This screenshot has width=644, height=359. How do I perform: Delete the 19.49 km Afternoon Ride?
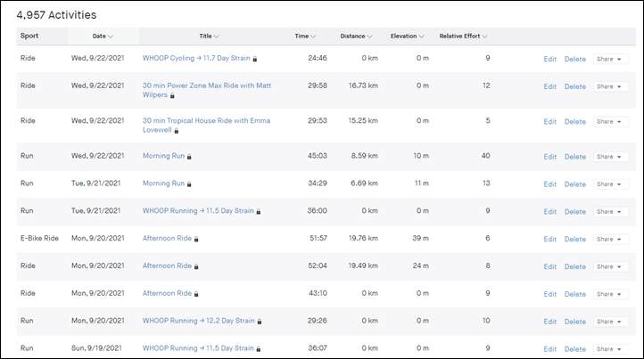[575, 266]
